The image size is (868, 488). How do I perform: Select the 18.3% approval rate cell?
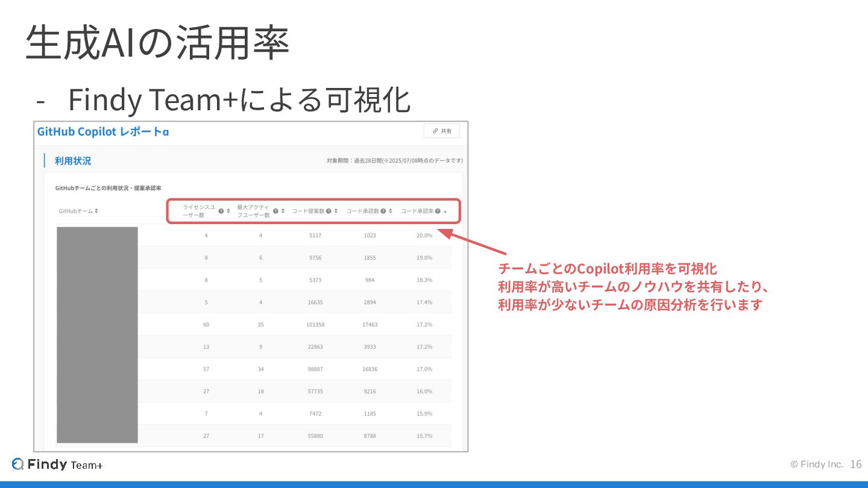pyautogui.click(x=424, y=280)
